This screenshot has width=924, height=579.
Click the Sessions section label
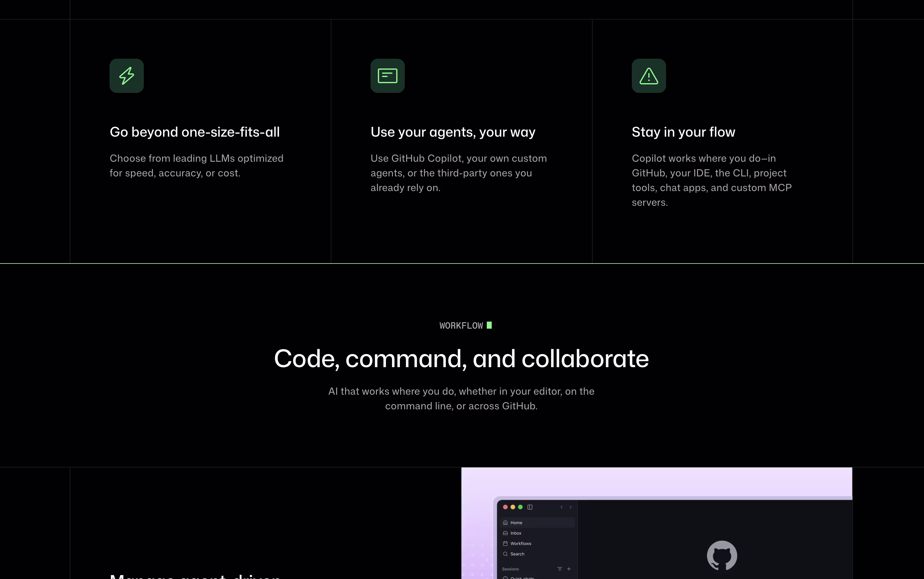coord(510,569)
